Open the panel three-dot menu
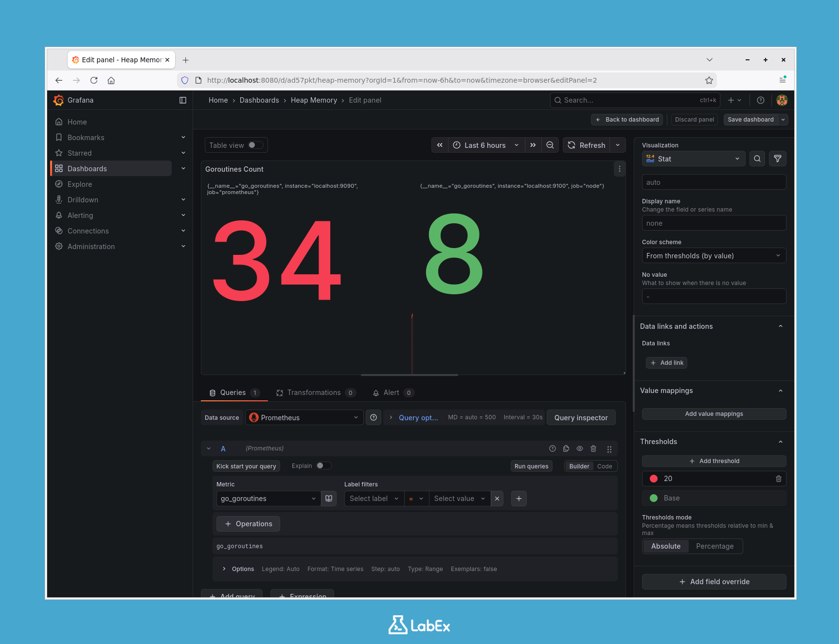The height and width of the screenshot is (644, 839). 619,169
